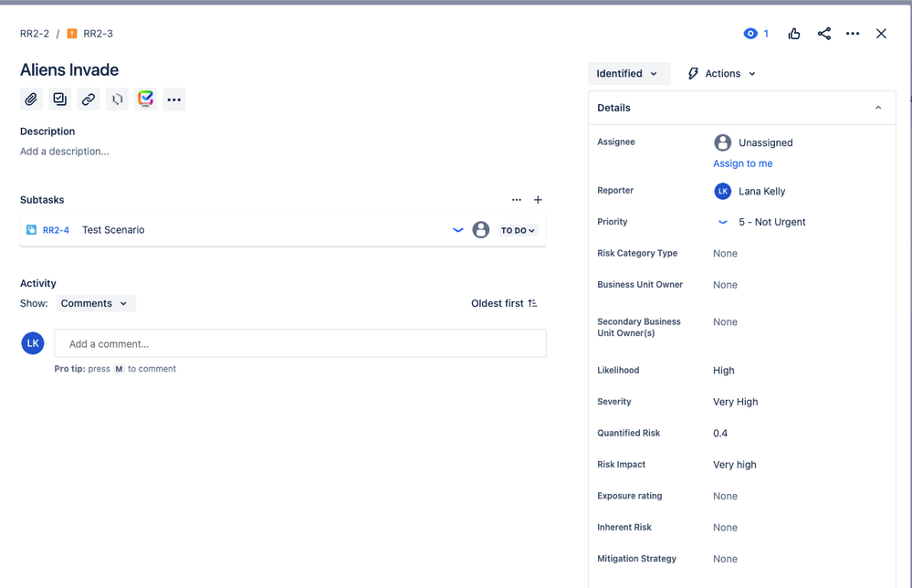The height and width of the screenshot is (588, 912).
Task: Open more options beside the toolbar icons
Action: [173, 100]
